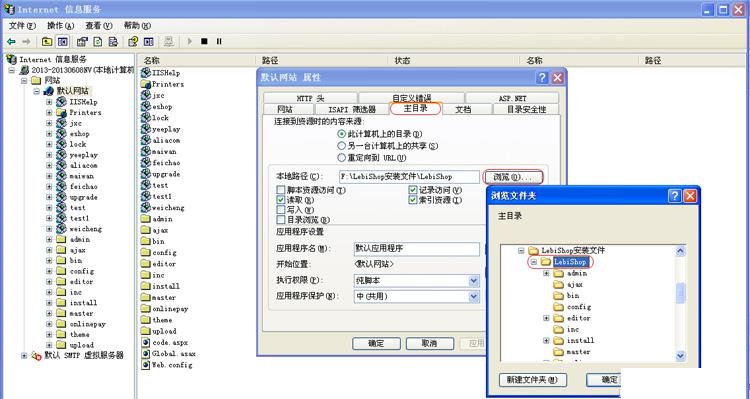Collapse the 网站 node in left tree
Image resolution: width=750 pixels, height=399 pixels.
pos(24,81)
